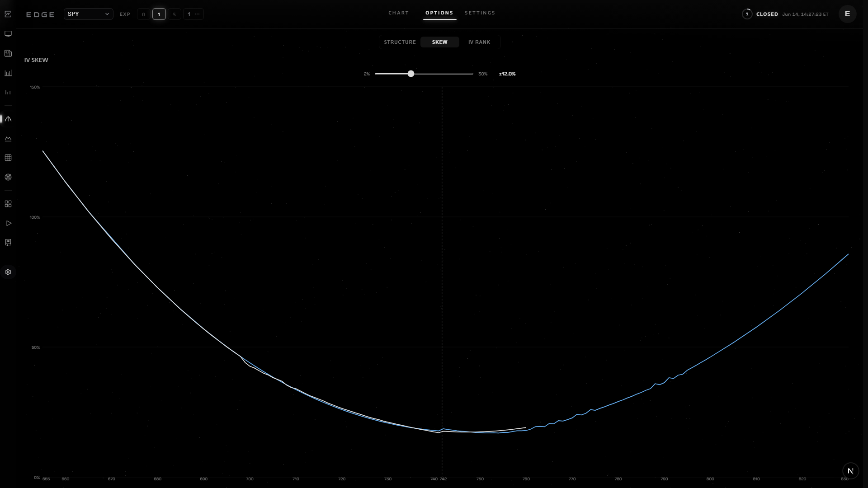Viewport: 868px width, 488px height.
Task: Click the EDGE brand name text
Action: click(40, 14)
